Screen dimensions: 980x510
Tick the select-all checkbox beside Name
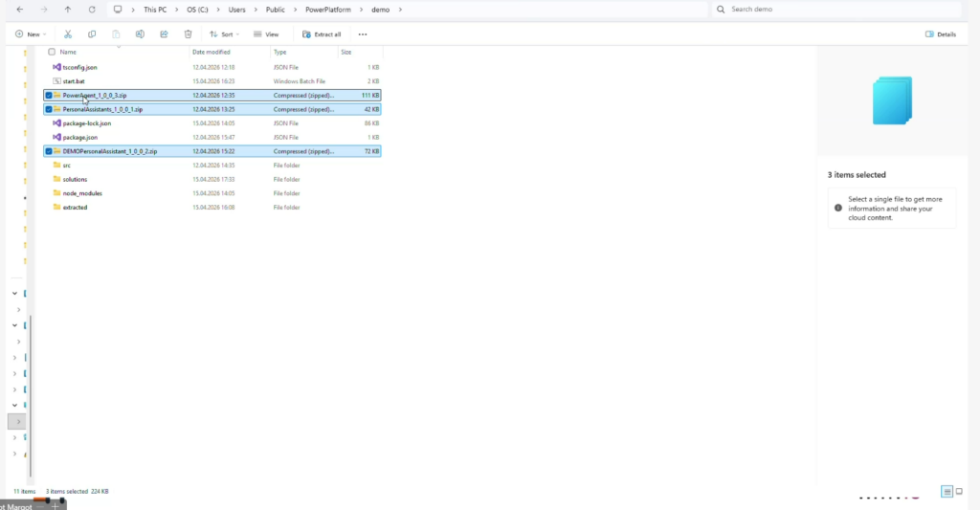coord(52,52)
